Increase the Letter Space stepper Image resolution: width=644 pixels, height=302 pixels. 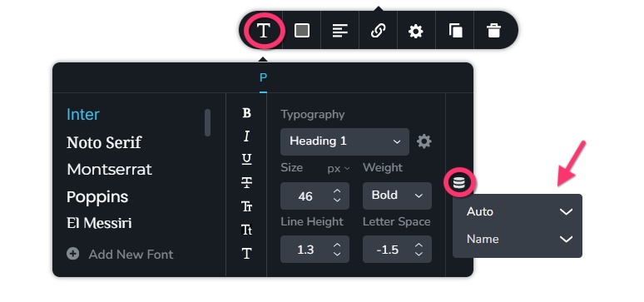tap(419, 245)
